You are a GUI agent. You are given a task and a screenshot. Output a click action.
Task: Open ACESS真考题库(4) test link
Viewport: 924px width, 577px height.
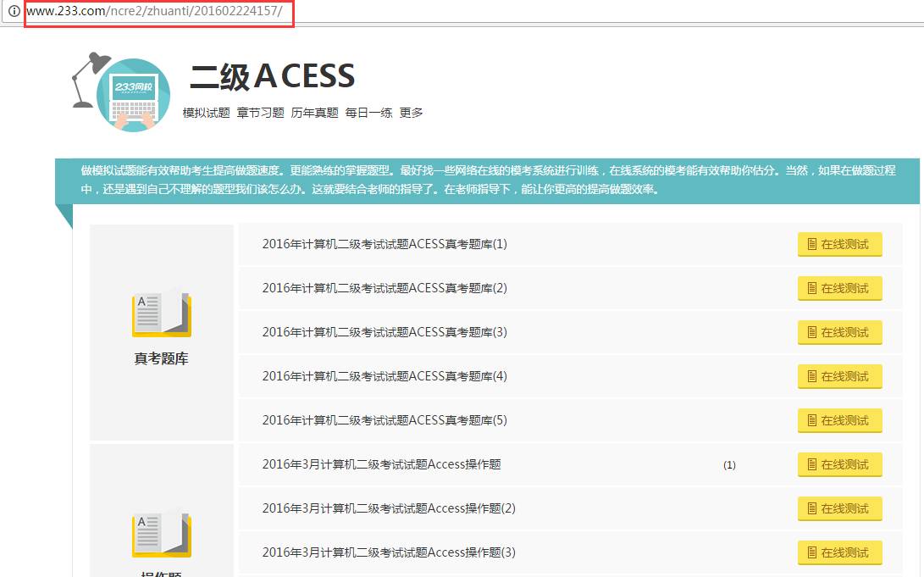(385, 376)
